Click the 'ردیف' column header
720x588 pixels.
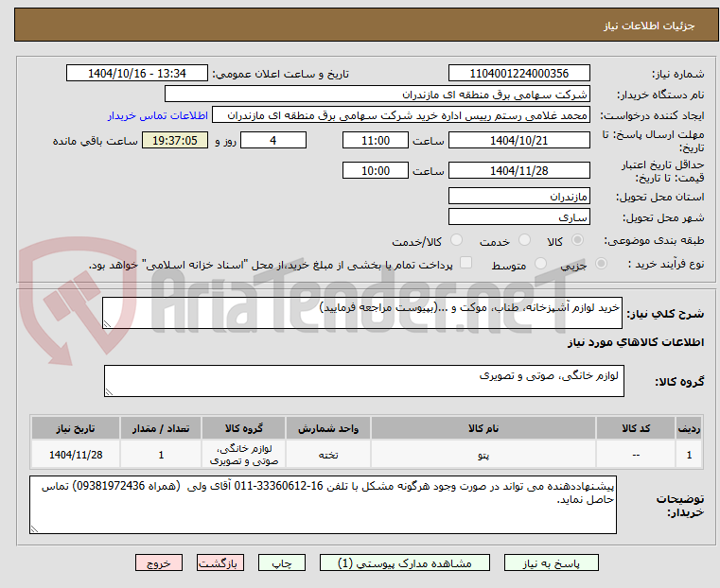click(689, 428)
